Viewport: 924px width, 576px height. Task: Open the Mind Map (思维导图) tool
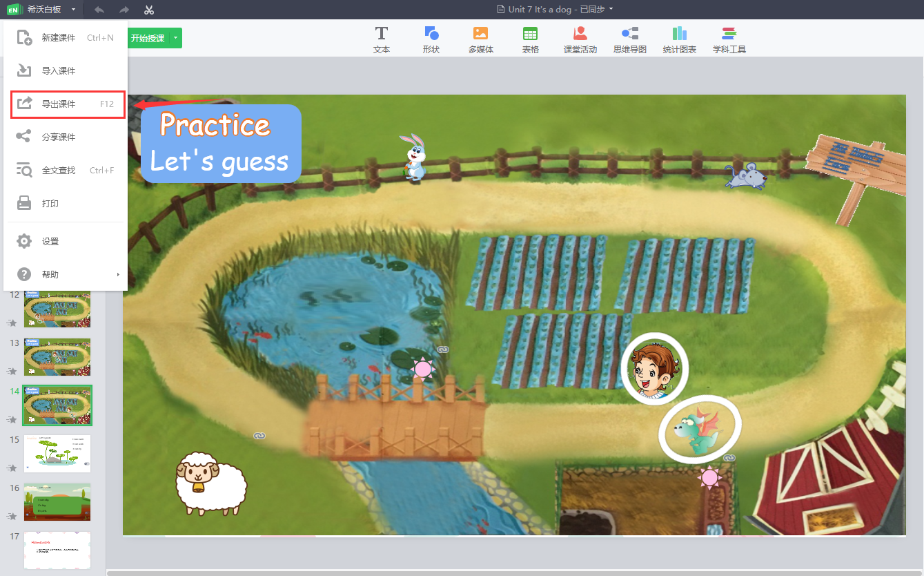click(x=629, y=39)
